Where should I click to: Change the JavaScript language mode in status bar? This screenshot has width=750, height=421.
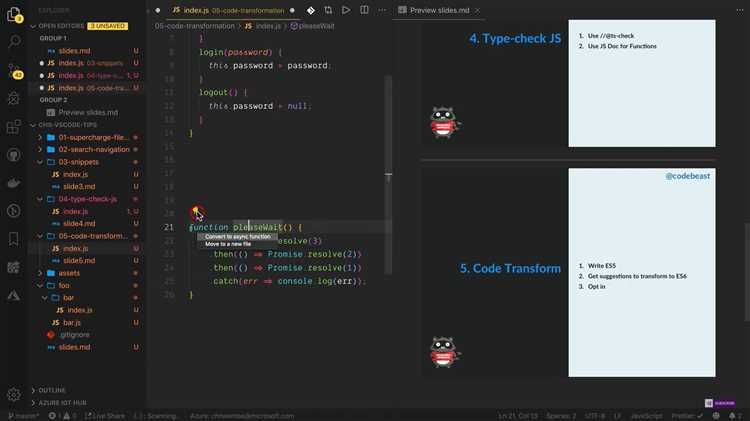(x=645, y=415)
